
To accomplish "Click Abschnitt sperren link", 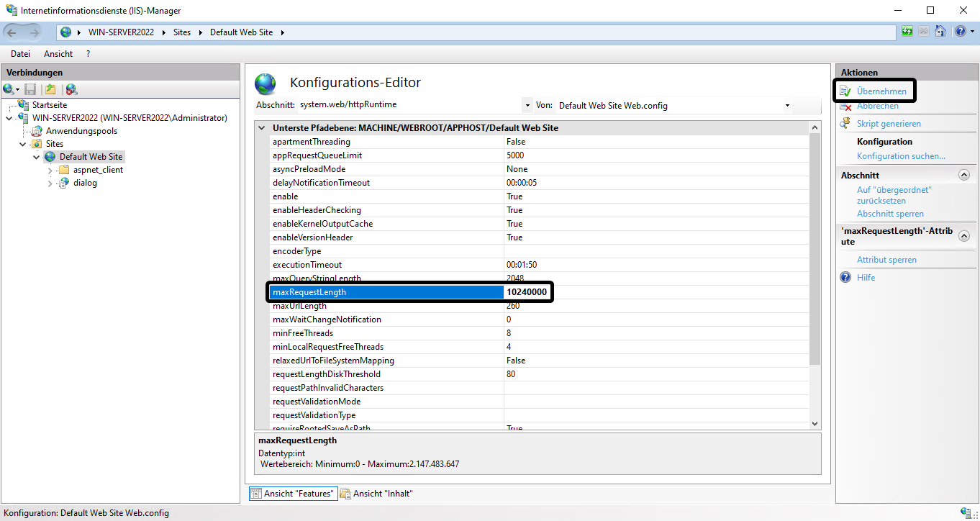I will [890, 214].
